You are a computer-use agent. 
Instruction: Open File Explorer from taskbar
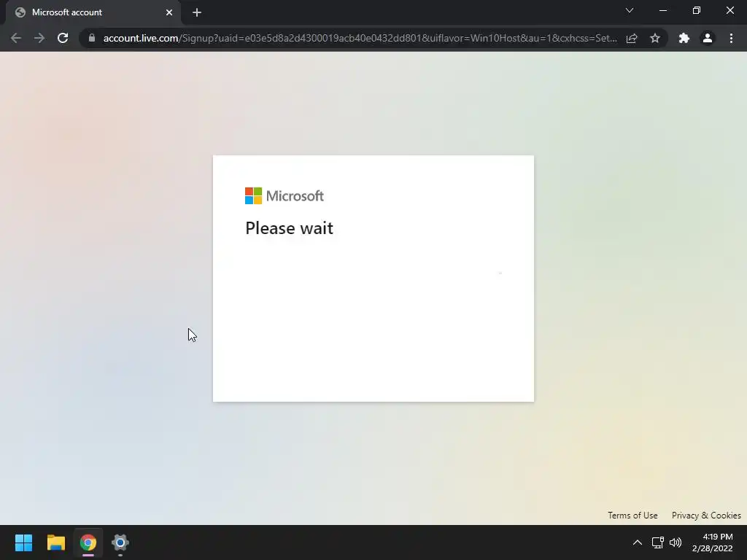[x=55, y=542]
